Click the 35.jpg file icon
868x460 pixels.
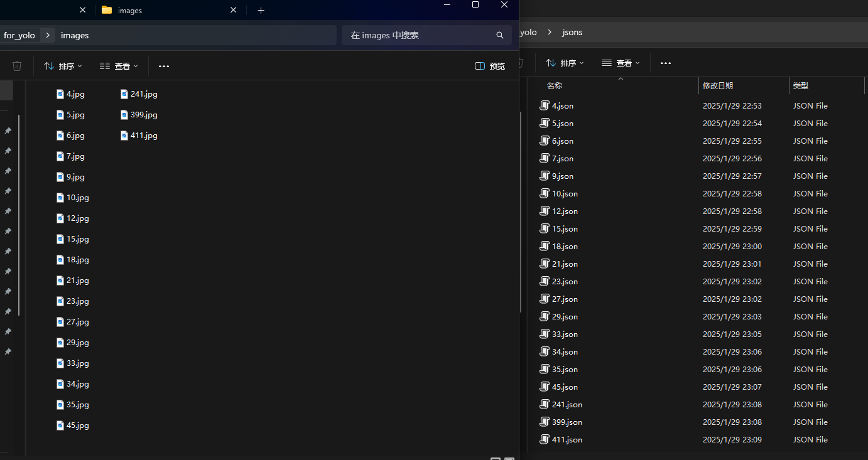(x=60, y=405)
